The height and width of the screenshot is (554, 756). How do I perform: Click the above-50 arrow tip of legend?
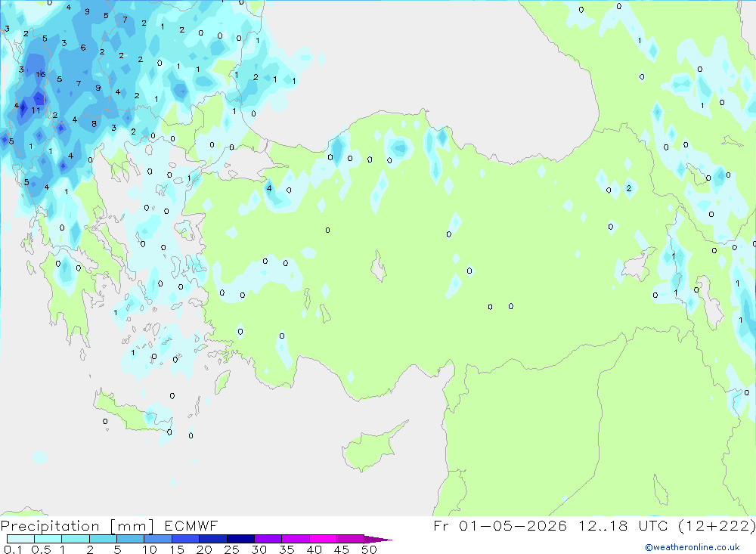point(378,540)
